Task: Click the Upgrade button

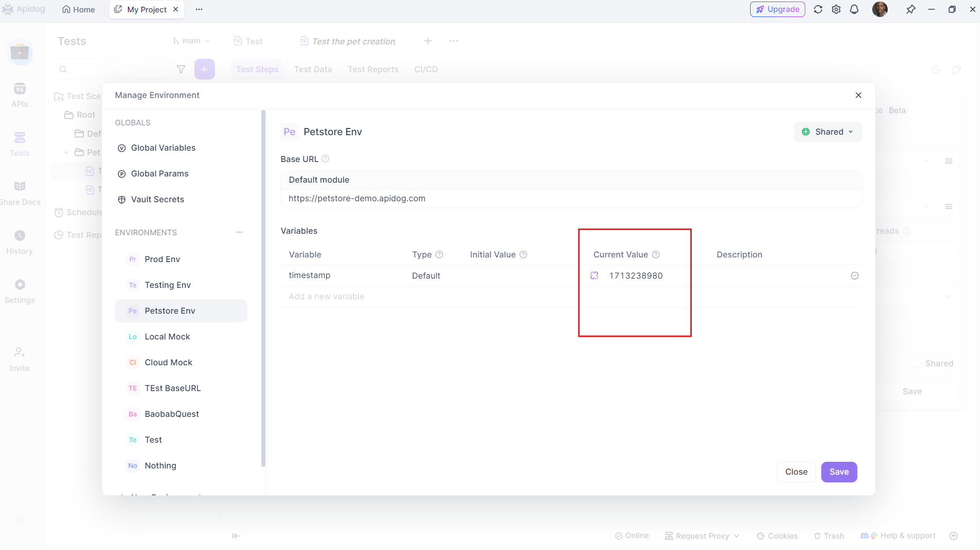Action: [x=777, y=9]
